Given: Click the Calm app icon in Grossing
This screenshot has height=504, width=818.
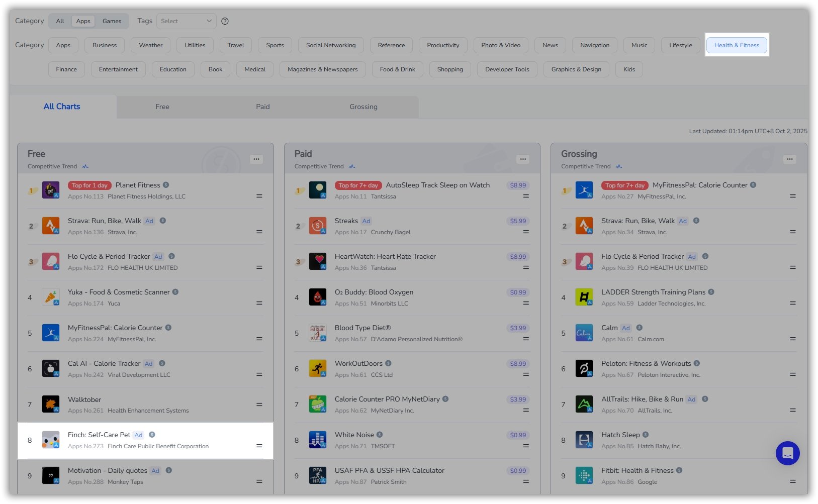Looking at the screenshot, I should [584, 333].
